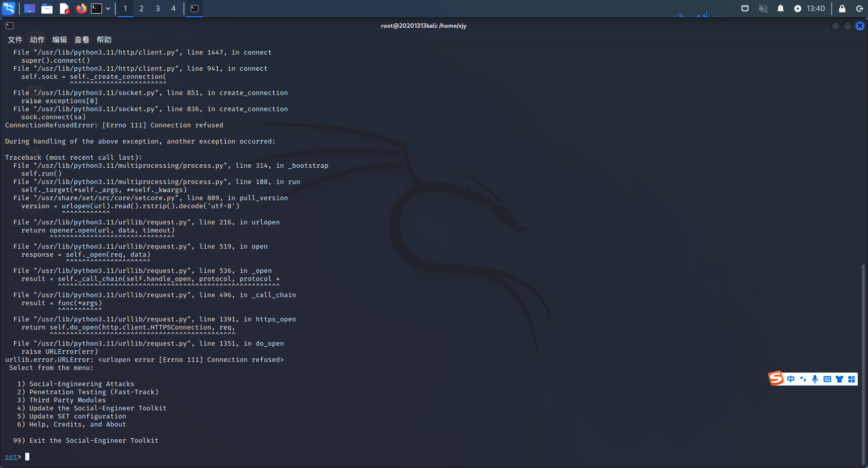Click the terminal input at the set> prompt
The width and height of the screenshot is (868, 468).
27,457
